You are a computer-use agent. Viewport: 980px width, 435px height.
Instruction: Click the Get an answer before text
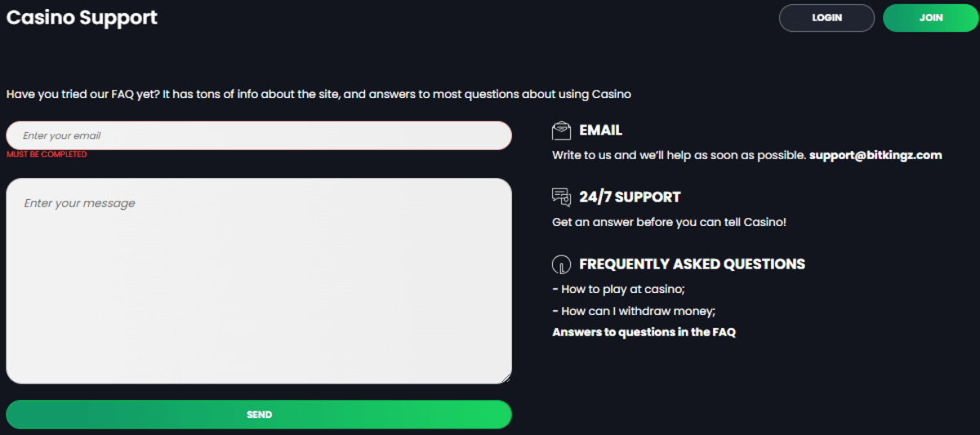coord(669,222)
